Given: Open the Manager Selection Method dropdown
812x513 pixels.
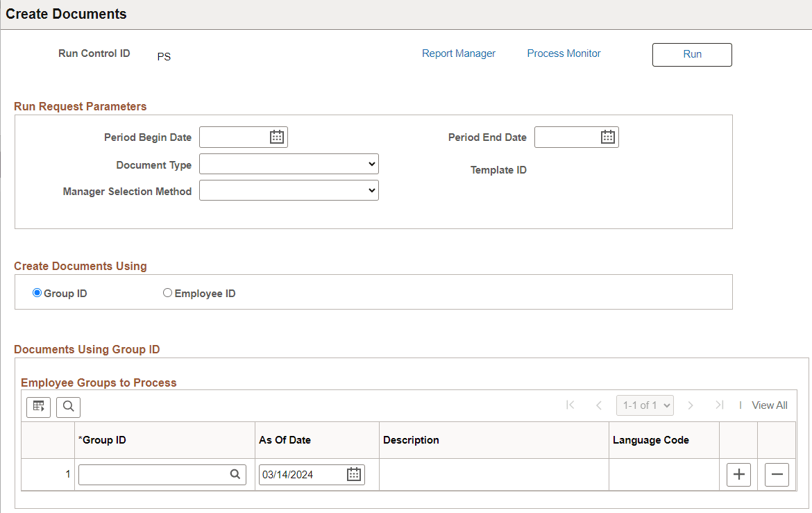Looking at the screenshot, I should pyautogui.click(x=289, y=190).
